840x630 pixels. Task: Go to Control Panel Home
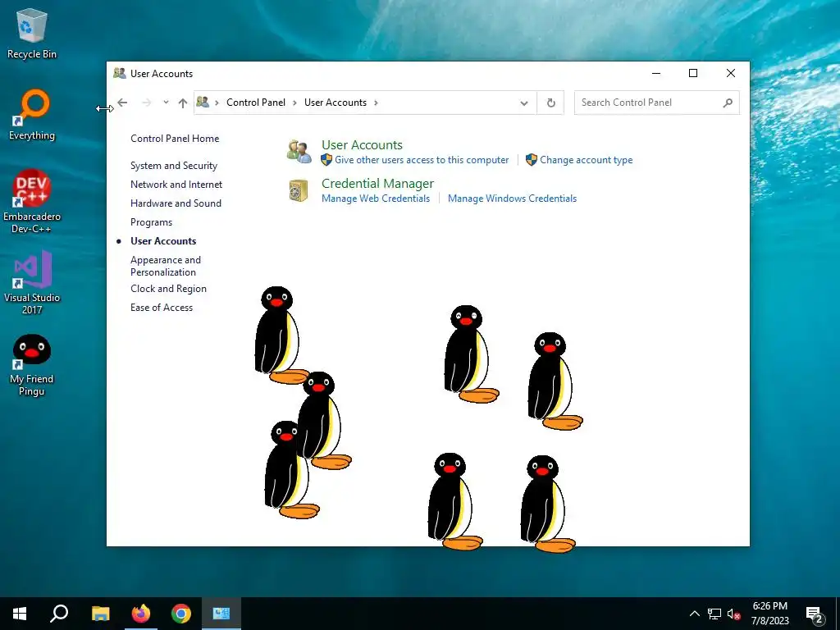(175, 138)
